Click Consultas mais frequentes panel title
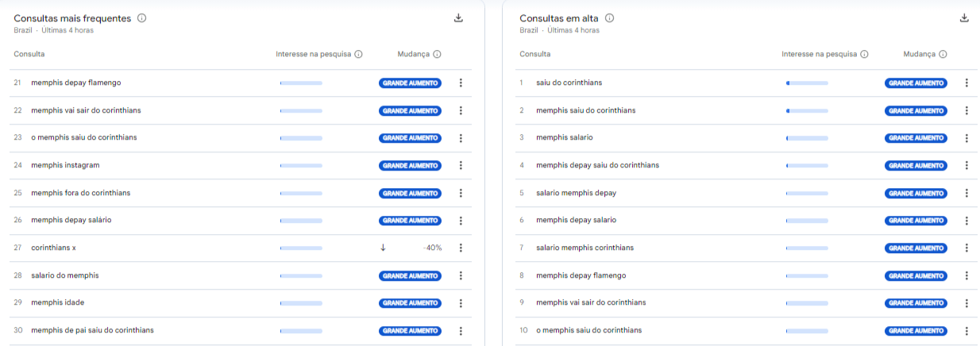Viewport: 980px width, 346px height. point(72,18)
